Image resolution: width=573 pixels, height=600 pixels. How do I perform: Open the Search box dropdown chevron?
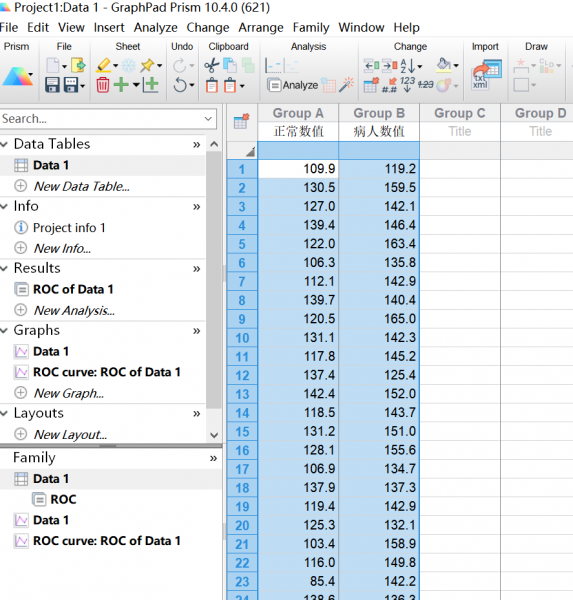click(x=208, y=119)
